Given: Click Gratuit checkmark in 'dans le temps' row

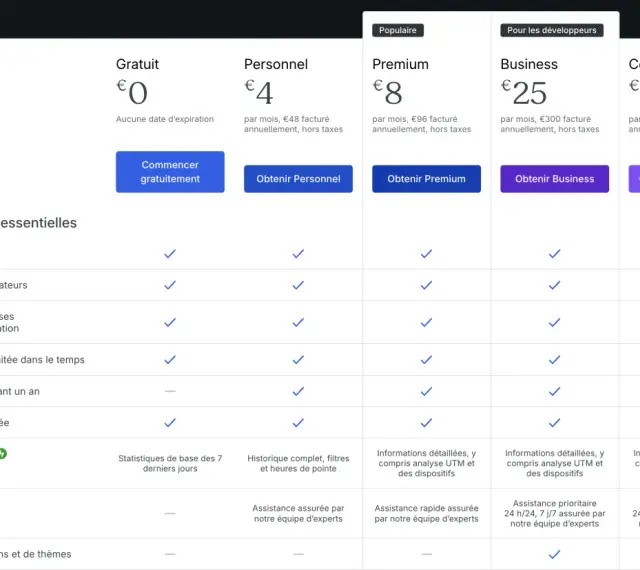Looking at the screenshot, I should (170, 360).
